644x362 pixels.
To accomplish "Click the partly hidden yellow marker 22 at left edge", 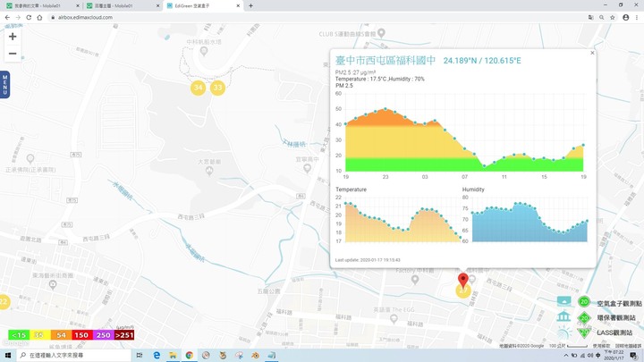I will [x=4, y=302].
